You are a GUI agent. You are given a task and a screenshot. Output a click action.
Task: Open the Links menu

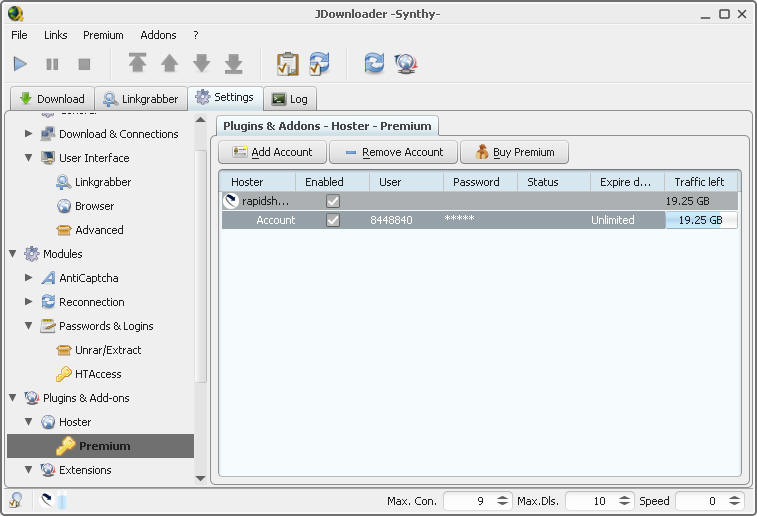[56, 35]
